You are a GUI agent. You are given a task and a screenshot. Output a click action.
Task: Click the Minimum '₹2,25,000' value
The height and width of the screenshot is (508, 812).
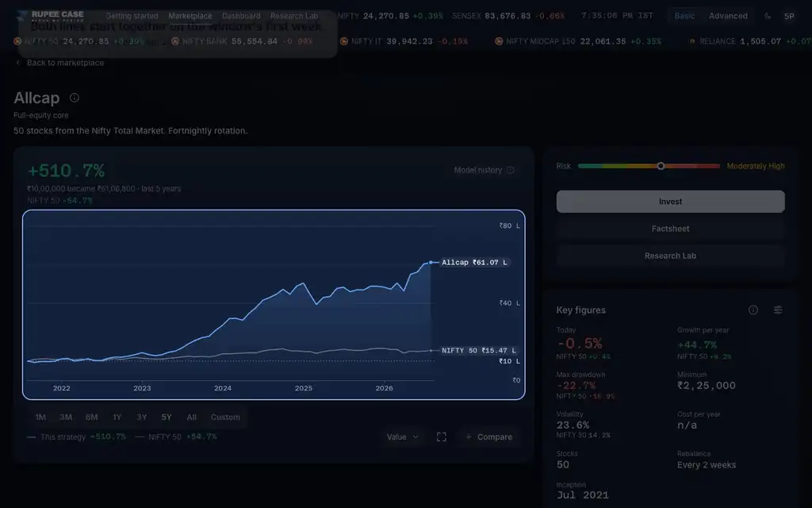(707, 386)
